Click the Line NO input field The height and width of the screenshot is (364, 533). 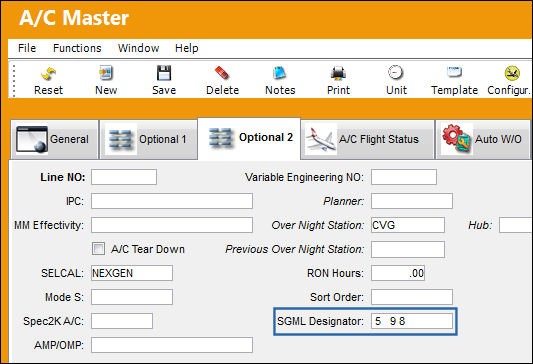[124, 177]
